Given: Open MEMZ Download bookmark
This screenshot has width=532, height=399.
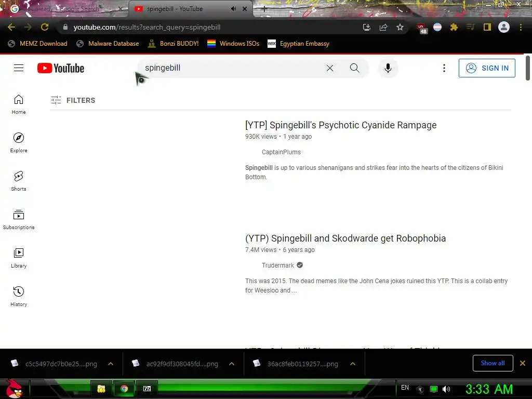Looking at the screenshot, I should 37,44.
